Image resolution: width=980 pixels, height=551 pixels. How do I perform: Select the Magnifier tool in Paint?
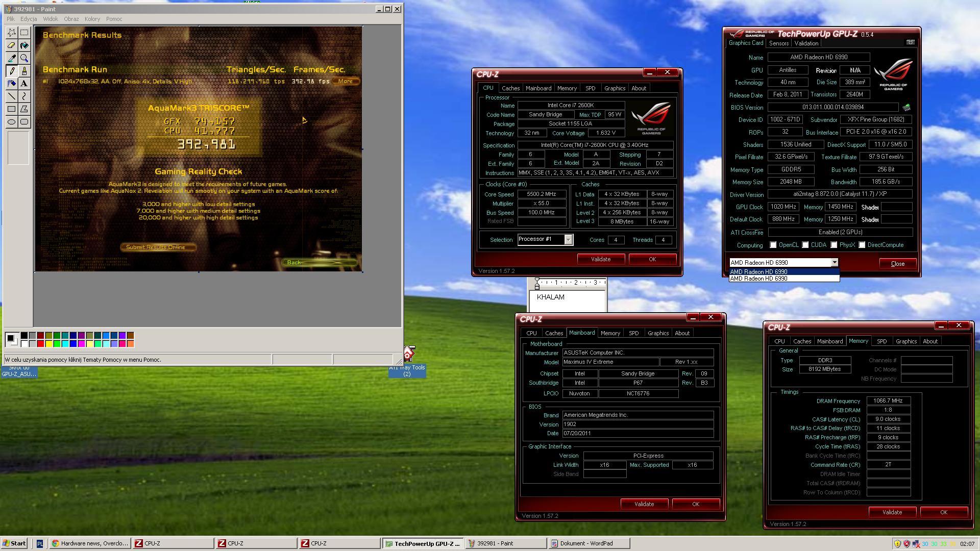click(x=24, y=58)
